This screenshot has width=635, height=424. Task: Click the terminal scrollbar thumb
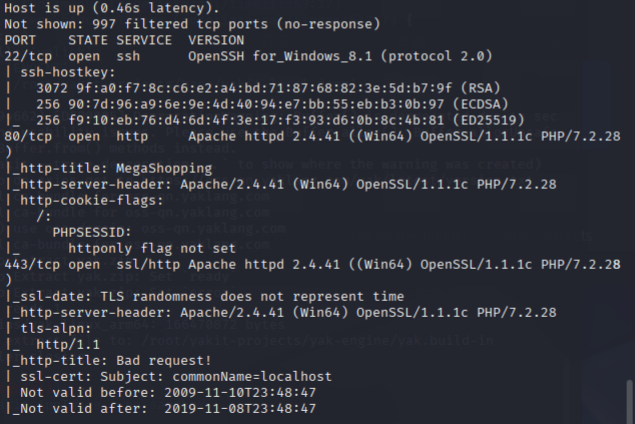629,400
